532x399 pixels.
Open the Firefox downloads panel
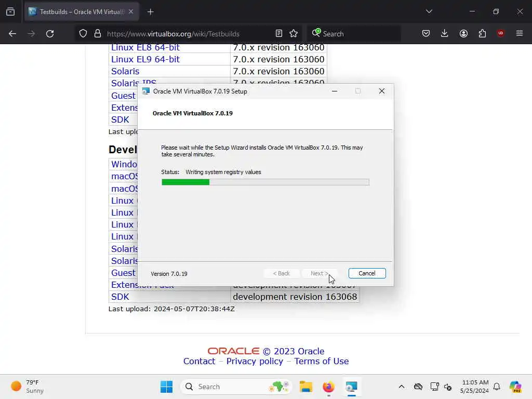pyautogui.click(x=445, y=34)
